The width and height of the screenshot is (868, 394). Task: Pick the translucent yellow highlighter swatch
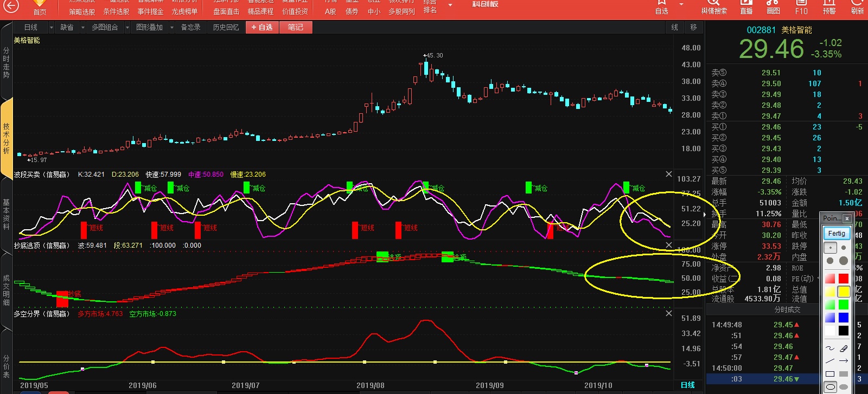pos(830,292)
